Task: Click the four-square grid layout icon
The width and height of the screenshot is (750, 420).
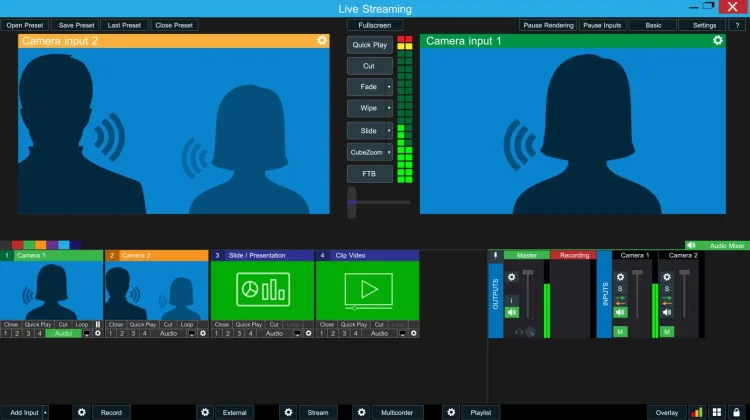Action: click(x=717, y=412)
